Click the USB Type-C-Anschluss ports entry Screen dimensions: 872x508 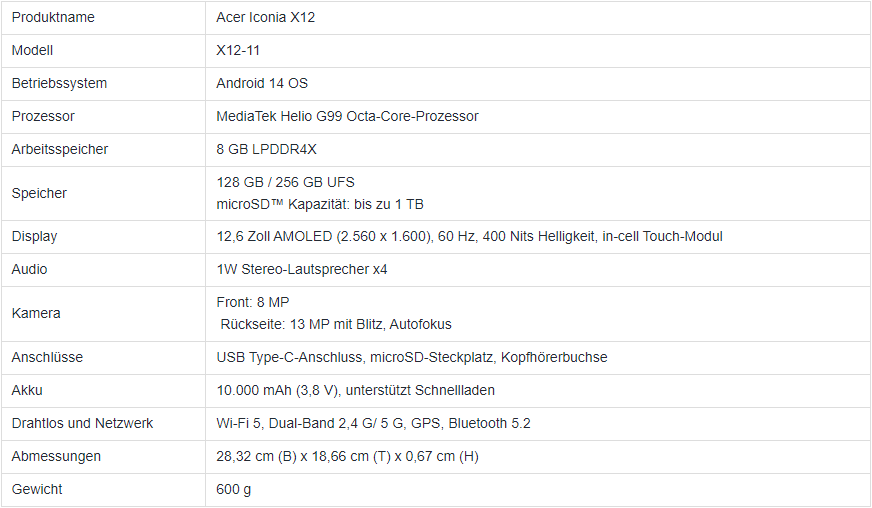point(412,357)
